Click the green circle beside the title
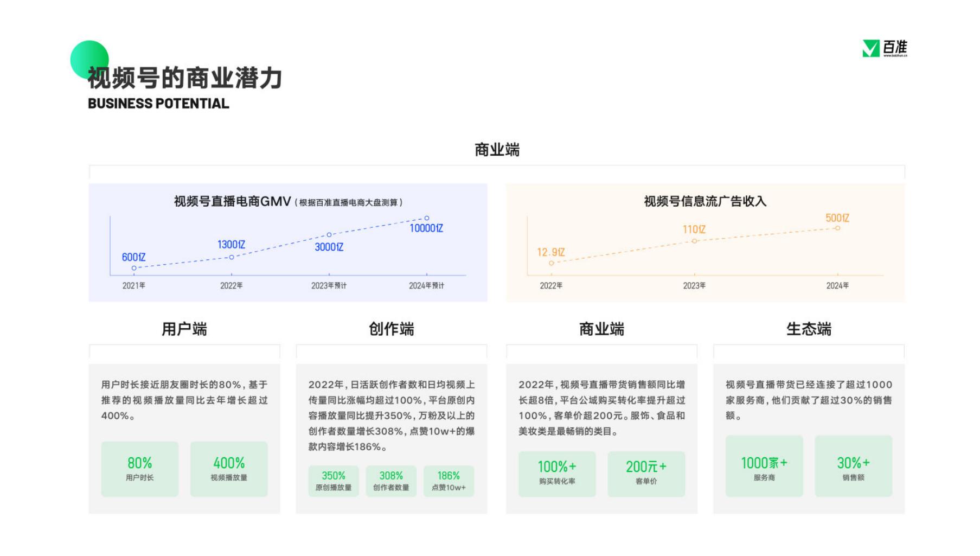 (89, 60)
